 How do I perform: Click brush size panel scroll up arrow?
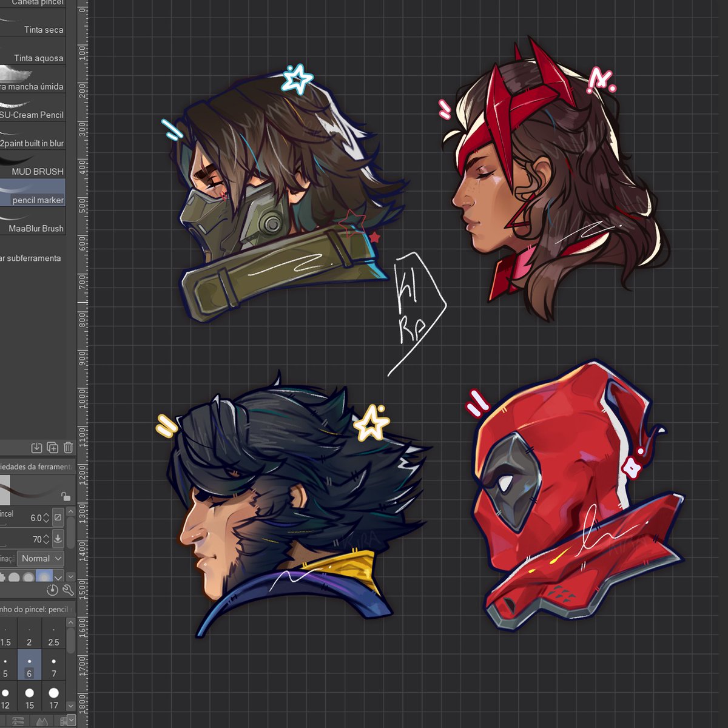[71, 623]
